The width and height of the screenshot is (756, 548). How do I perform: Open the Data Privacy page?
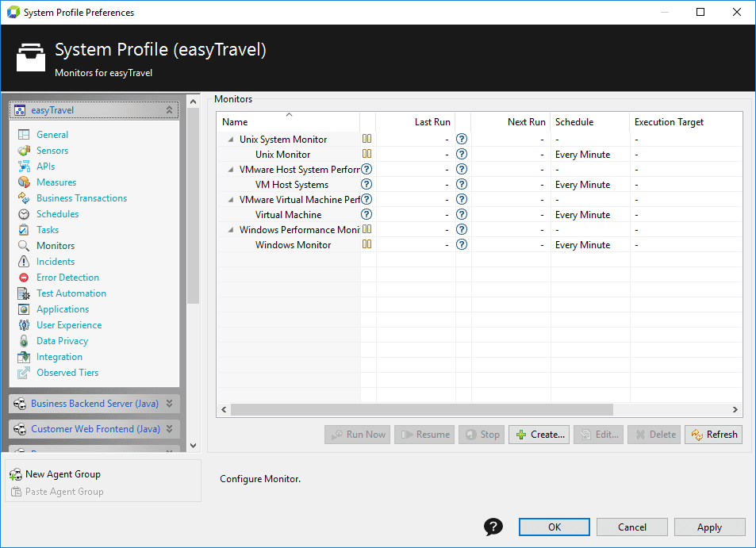click(62, 341)
